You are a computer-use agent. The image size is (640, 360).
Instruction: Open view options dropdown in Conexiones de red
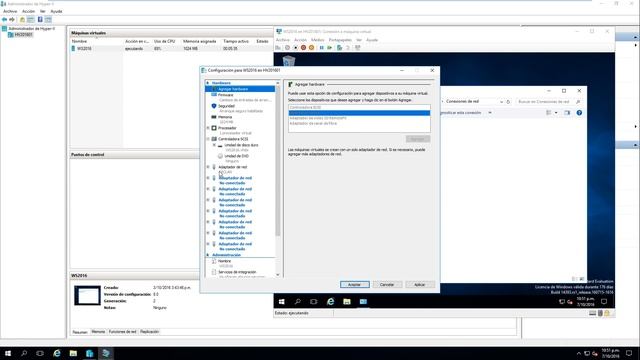(x=556, y=113)
